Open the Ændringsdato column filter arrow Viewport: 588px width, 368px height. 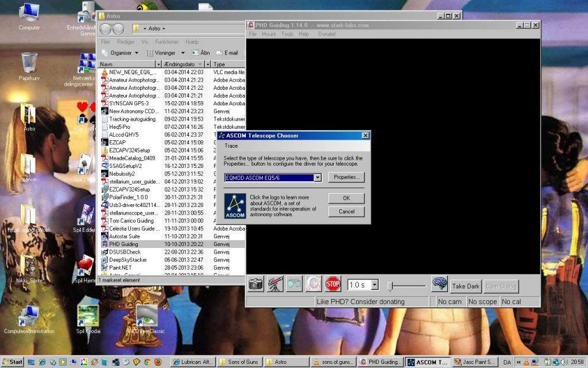coord(207,64)
